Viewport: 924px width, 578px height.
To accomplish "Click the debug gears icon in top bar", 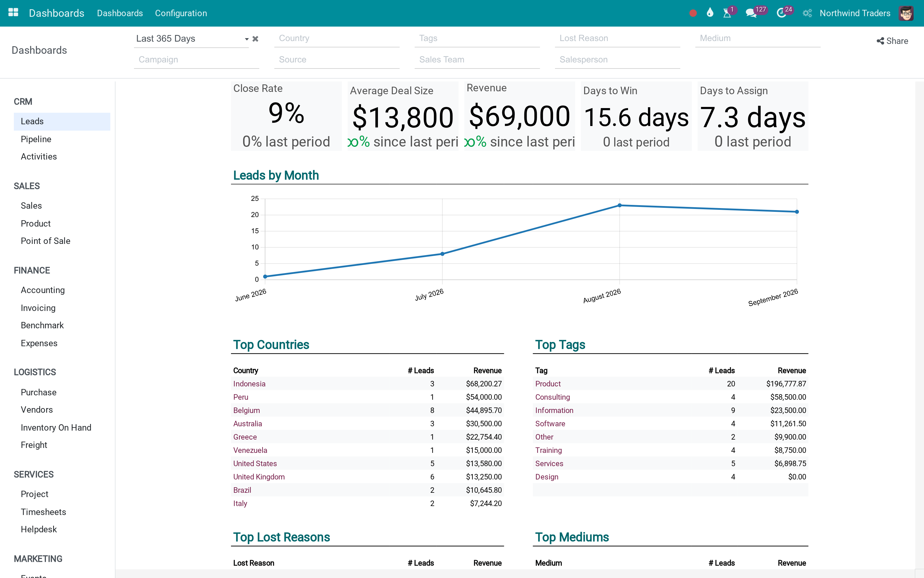I will point(807,13).
